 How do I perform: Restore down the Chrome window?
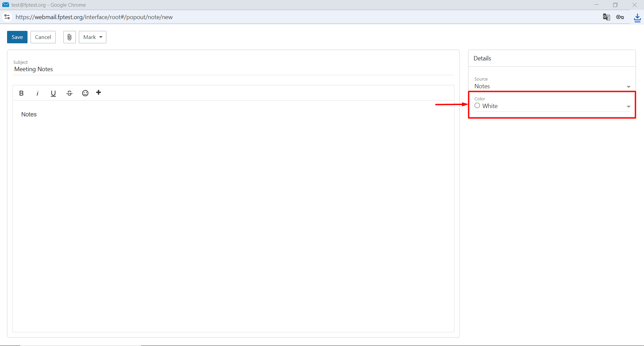tap(615, 5)
